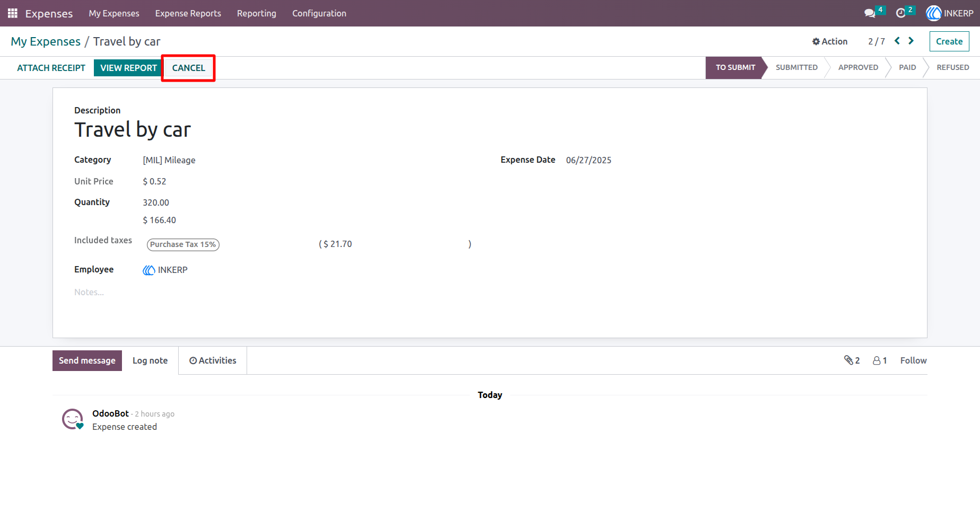Open the Activities scheduler
This screenshot has width=980, height=512.
pos(213,360)
